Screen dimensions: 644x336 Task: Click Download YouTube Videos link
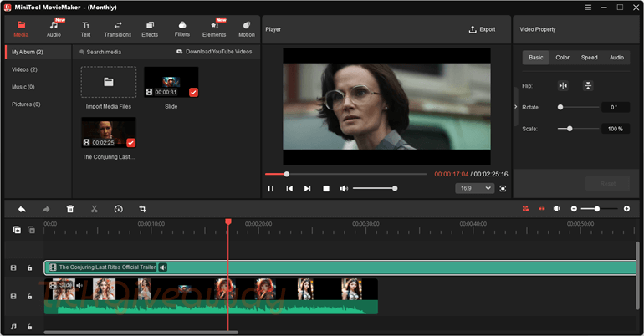tap(214, 52)
